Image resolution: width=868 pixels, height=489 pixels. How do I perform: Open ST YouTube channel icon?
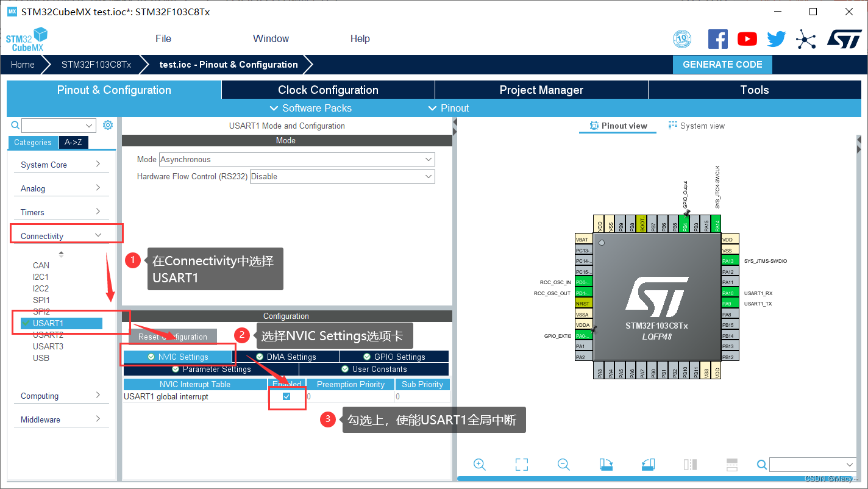(x=747, y=39)
